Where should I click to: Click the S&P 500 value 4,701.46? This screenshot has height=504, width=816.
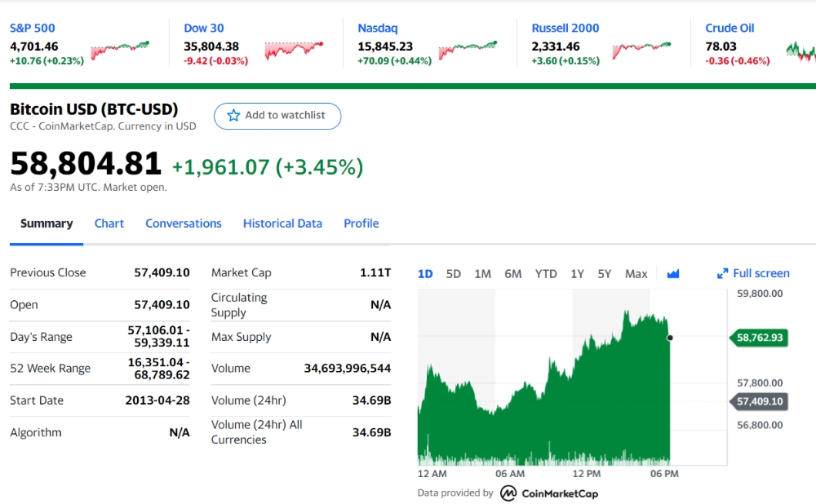[x=33, y=46]
